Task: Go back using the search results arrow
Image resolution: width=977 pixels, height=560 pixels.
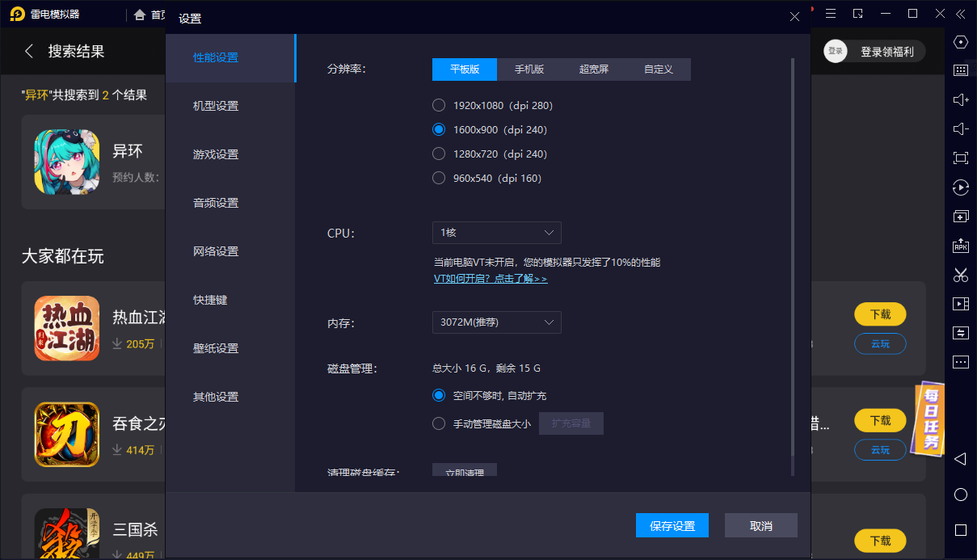Action: pos(29,51)
